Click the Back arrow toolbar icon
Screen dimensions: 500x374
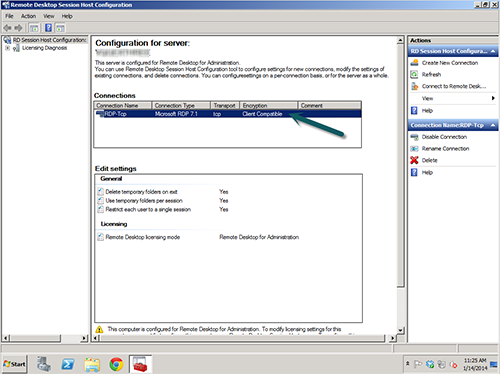point(7,28)
